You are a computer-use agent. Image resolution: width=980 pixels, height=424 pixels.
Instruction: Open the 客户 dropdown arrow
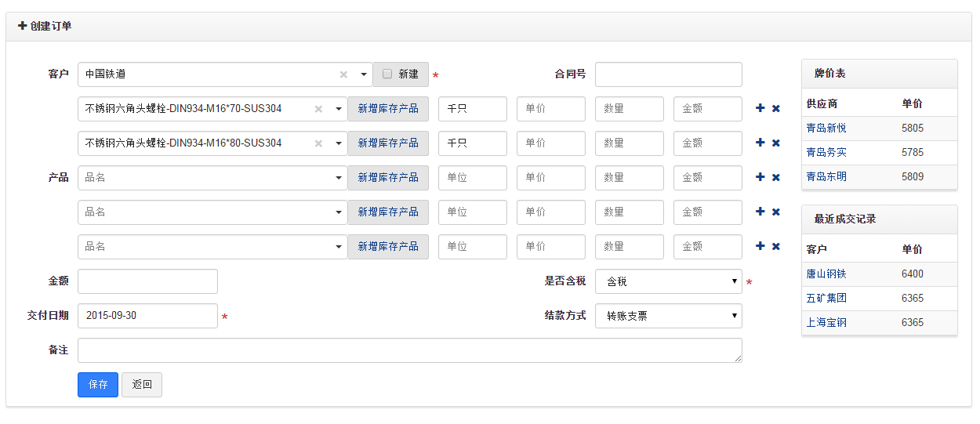(x=364, y=74)
